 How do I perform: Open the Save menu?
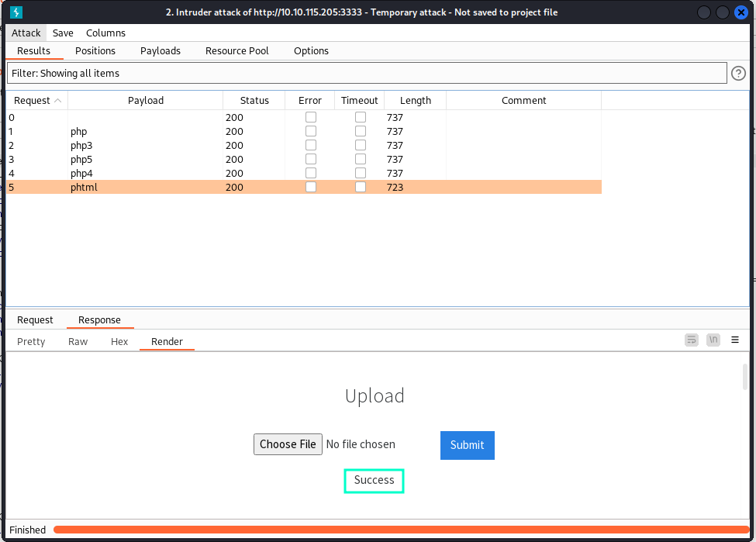click(x=63, y=33)
